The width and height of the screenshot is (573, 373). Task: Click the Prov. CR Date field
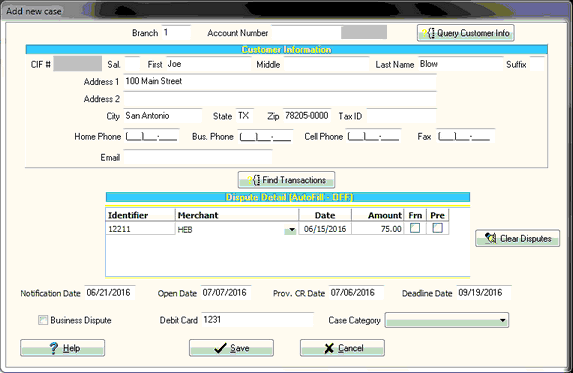[x=356, y=293]
